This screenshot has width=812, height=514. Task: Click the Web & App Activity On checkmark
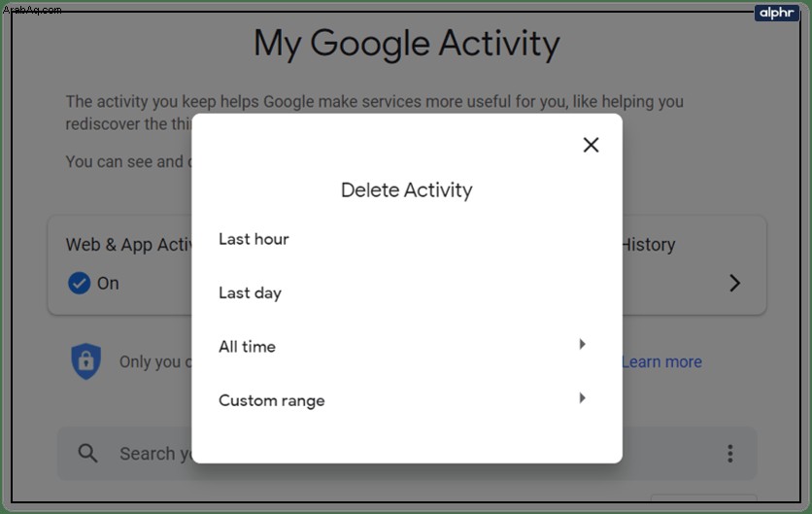click(x=80, y=283)
